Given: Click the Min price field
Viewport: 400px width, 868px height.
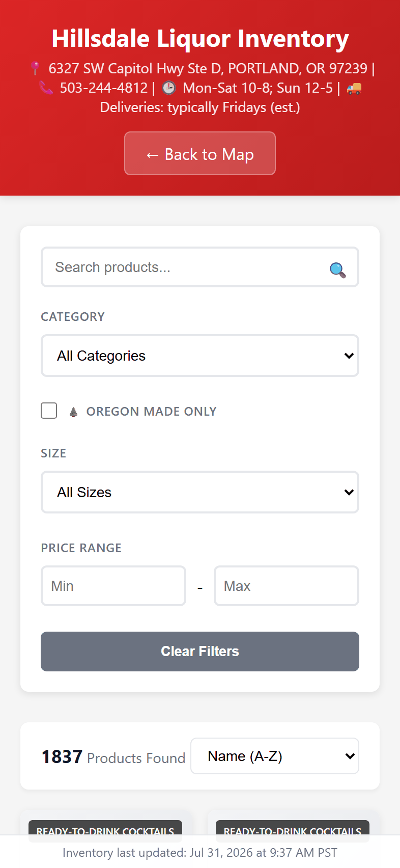Looking at the screenshot, I should [113, 586].
